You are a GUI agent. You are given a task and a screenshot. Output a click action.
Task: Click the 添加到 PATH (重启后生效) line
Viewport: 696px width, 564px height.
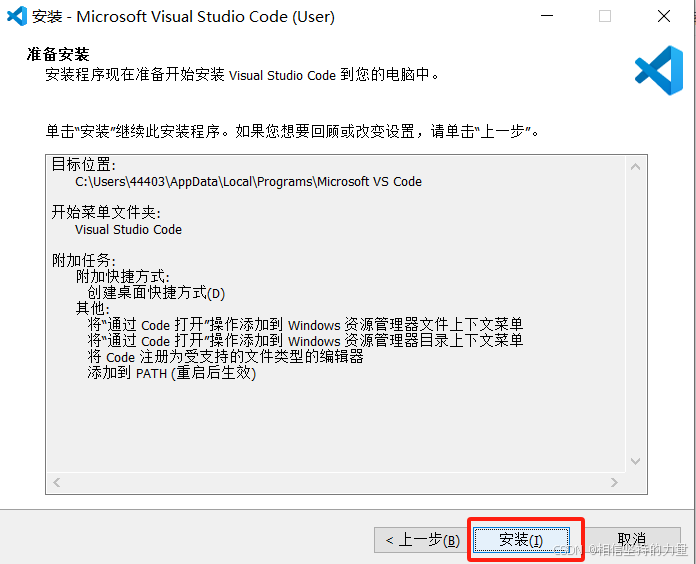click(172, 373)
